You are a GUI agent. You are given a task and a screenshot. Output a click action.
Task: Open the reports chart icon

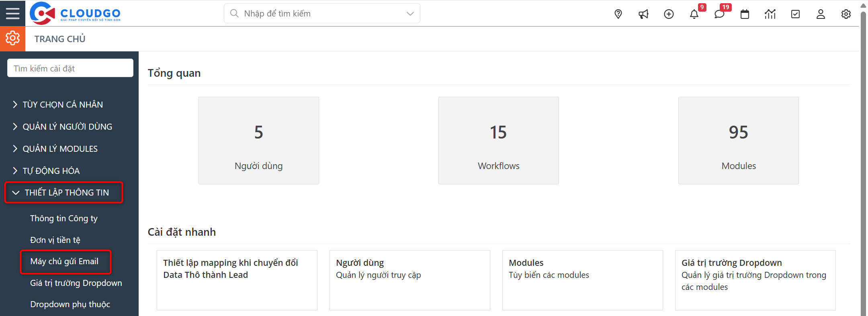coord(770,14)
